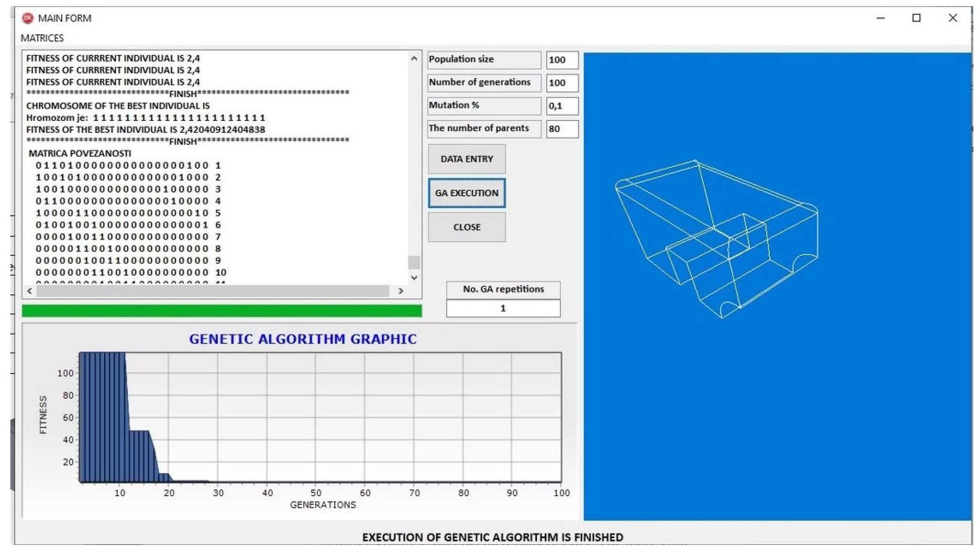Image resolution: width=980 pixels, height=553 pixels.
Task: Click the DATA ENTRY button
Action: [466, 159]
